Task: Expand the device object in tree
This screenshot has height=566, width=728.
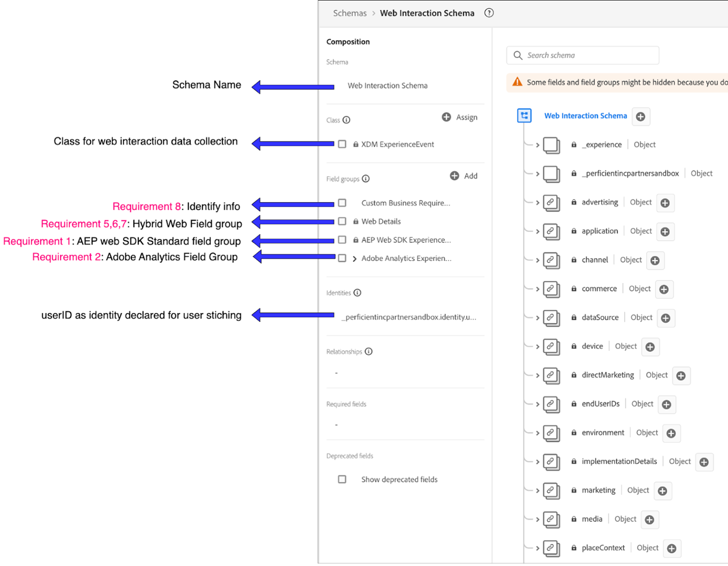Action: (x=537, y=347)
